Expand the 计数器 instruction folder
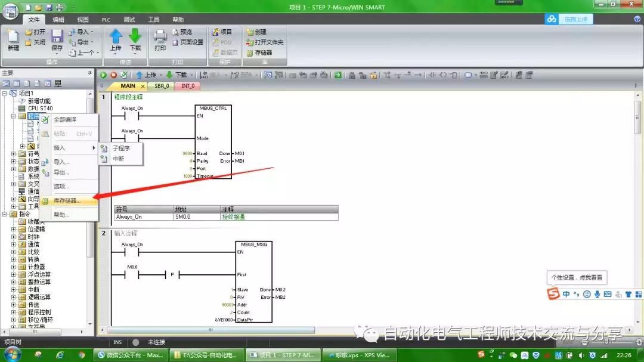Image resolution: width=644 pixels, height=362 pixels. pyautogui.click(x=13, y=267)
